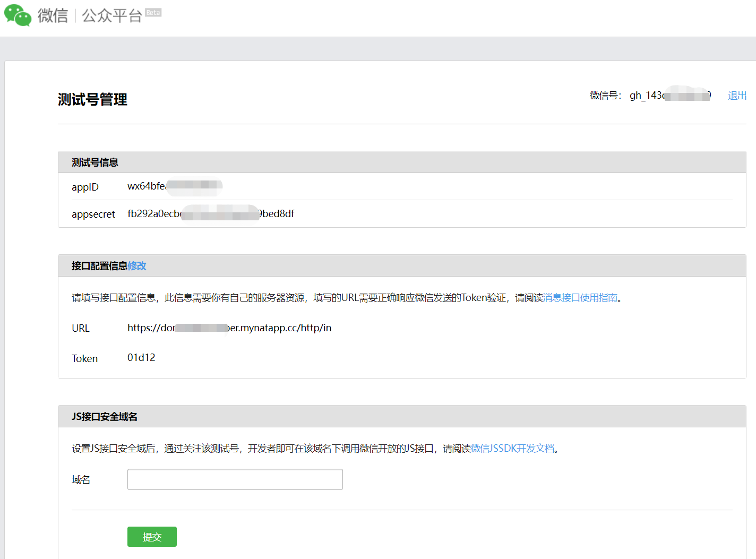Select the appID value starting with wx64bfe
The width and height of the screenshot is (756, 559).
(175, 186)
